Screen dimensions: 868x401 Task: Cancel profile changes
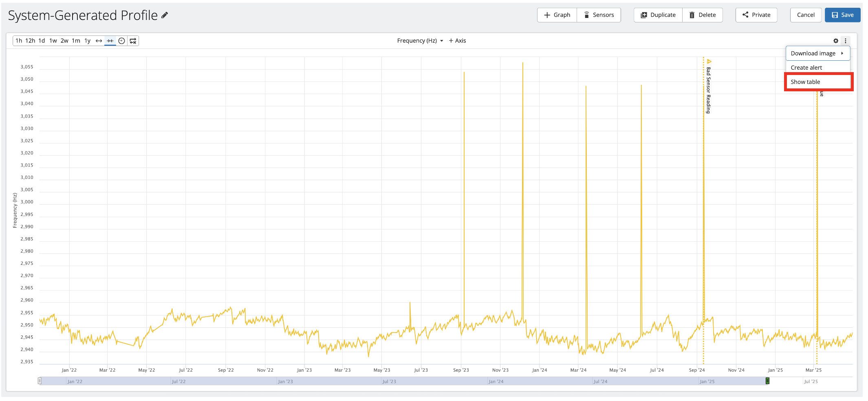coord(806,15)
